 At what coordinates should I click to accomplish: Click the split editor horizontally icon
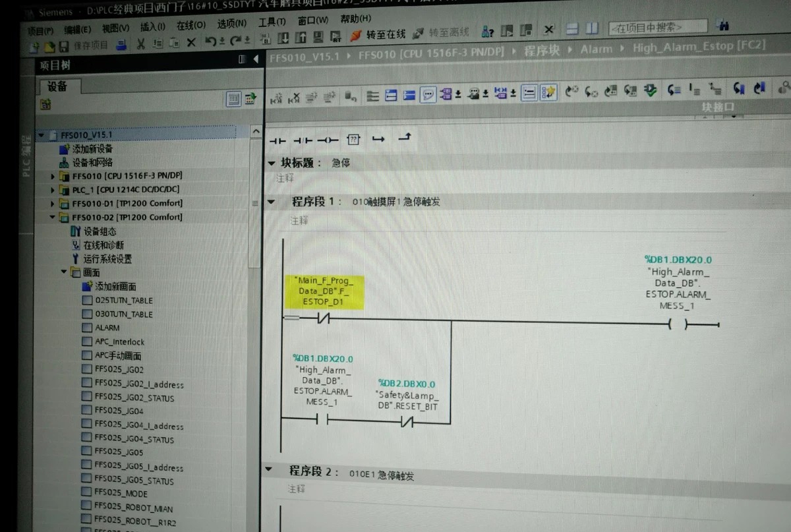(573, 29)
